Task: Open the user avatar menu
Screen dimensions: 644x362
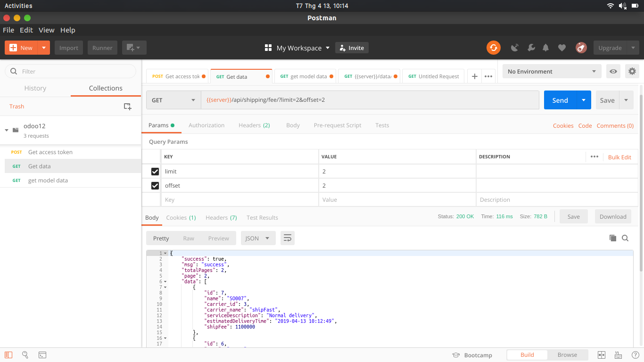Action: click(x=581, y=48)
